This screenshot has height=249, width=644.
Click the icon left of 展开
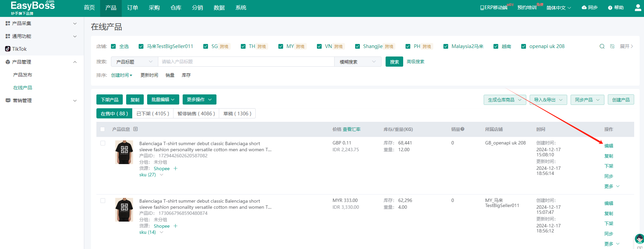click(x=612, y=46)
